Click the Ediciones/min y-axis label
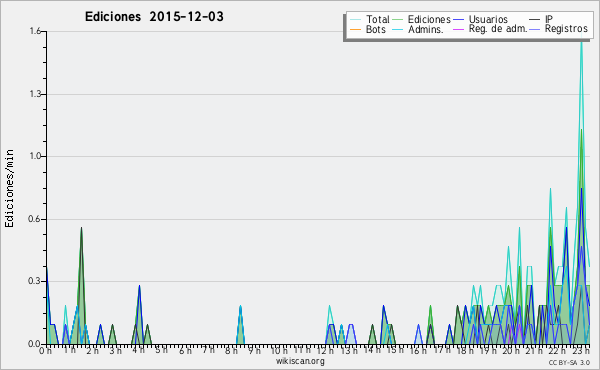This screenshot has width=600, height=370. coord(9,188)
